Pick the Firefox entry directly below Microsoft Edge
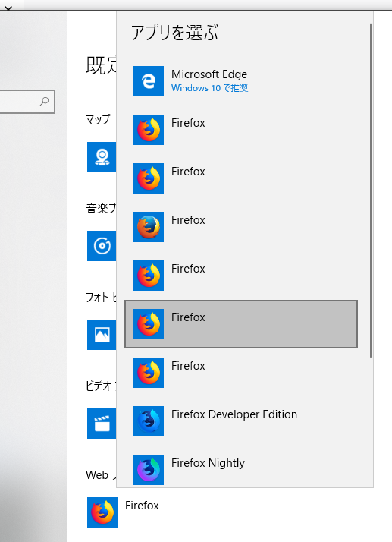Screen dimensions: 392x542 click(x=241, y=130)
